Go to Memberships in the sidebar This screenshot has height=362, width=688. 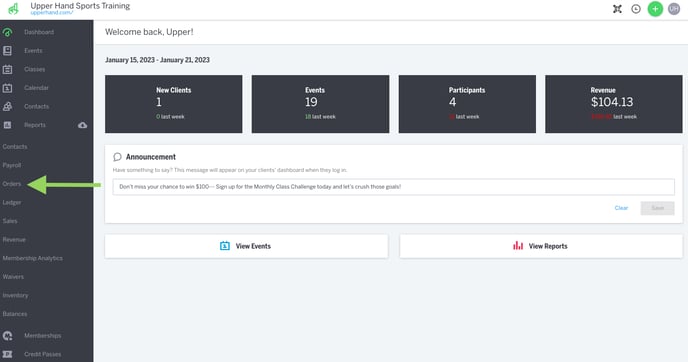coord(43,336)
